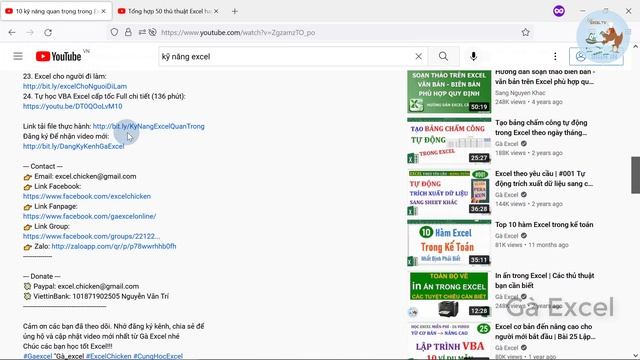Open the zaloapp.com Zalo link
Screen dimensions: 640x360
point(114,246)
